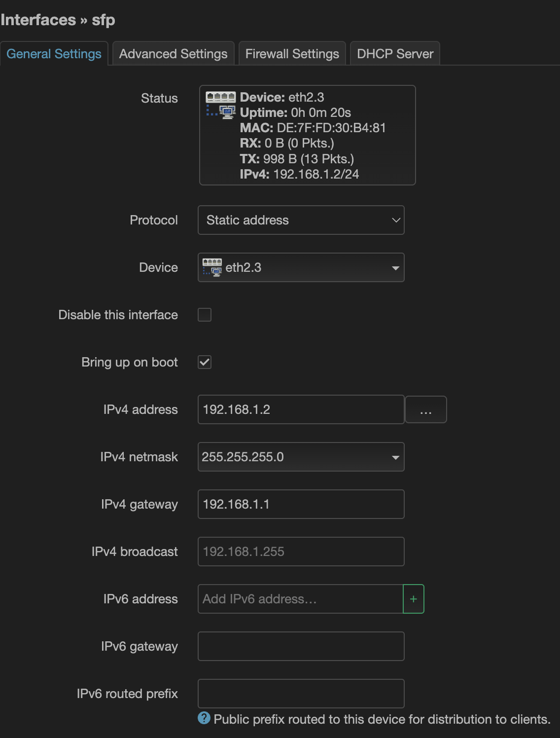Viewport: 560px width, 738px height.
Task: Click the IPv6 gateway text box
Action: click(301, 646)
